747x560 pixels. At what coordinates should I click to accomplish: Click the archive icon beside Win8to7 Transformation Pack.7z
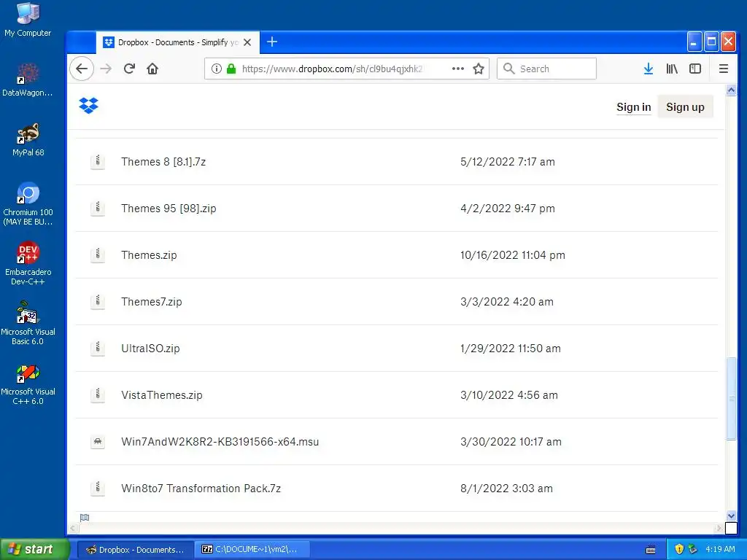(98, 488)
